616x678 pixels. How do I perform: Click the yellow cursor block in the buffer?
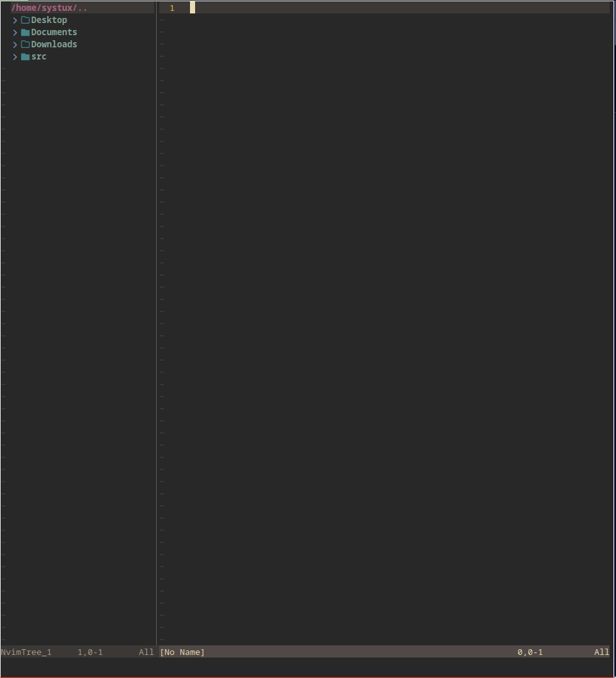tap(191, 7)
